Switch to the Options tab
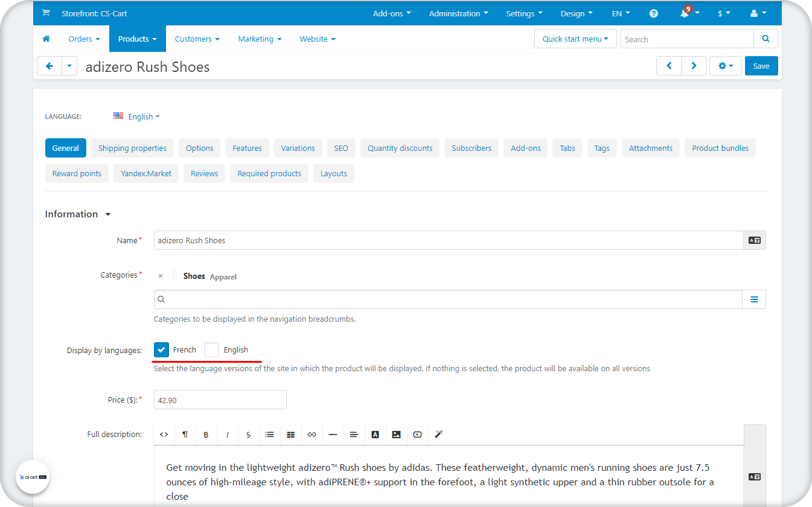 pyautogui.click(x=200, y=148)
